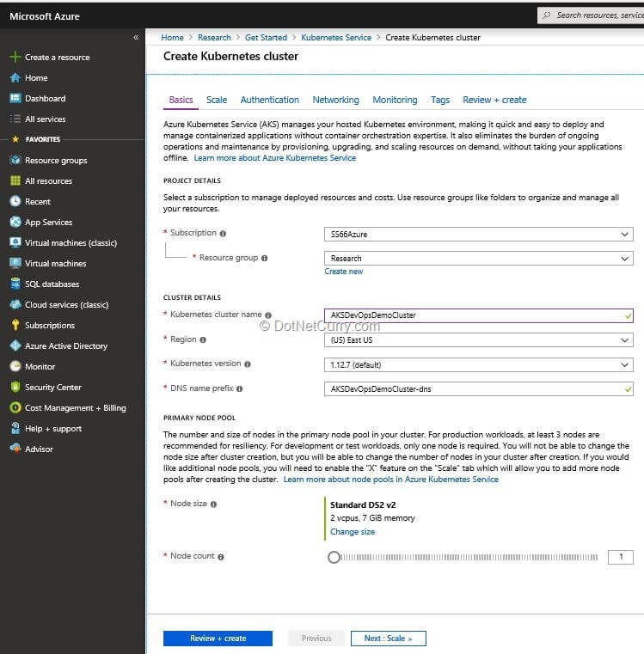Click the Get Started breadcrumb link

pos(266,38)
